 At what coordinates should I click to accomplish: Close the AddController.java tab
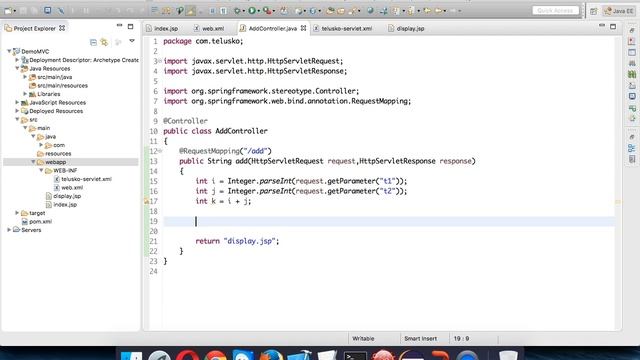click(x=303, y=28)
